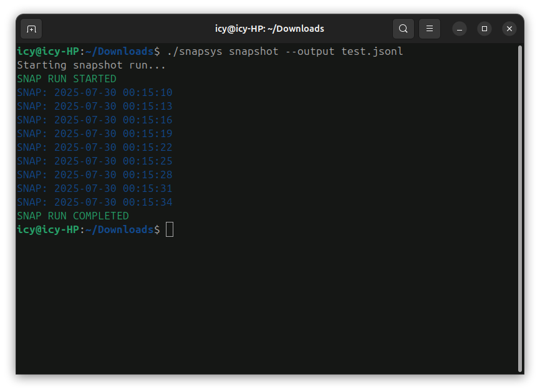
Task: Click the ./snapsys snapshot command text
Action: click(x=222, y=51)
